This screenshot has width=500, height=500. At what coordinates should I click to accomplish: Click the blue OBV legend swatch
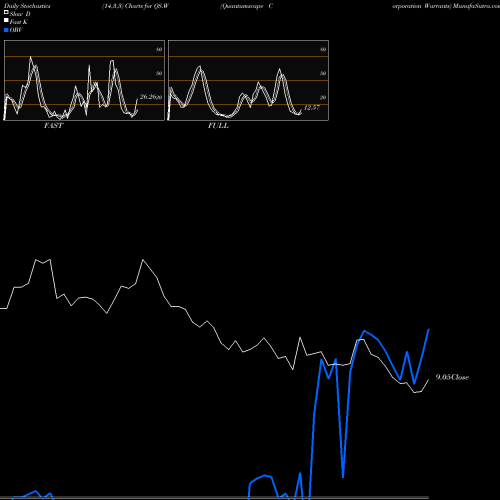[6, 30]
